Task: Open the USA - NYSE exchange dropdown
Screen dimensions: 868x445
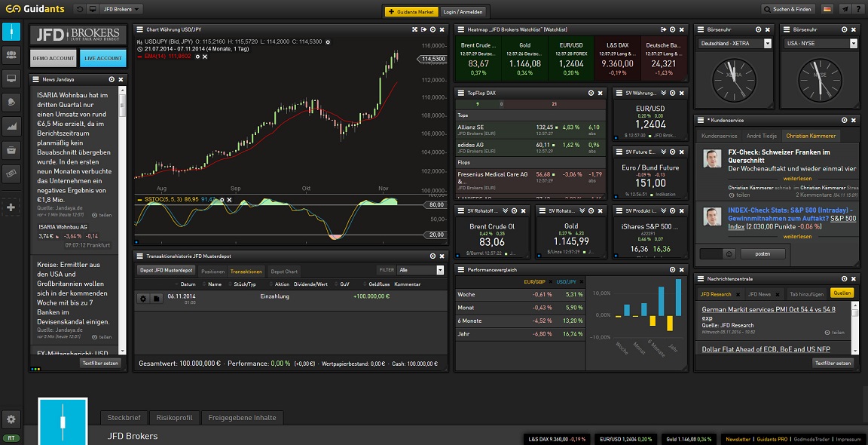Action: pos(821,44)
